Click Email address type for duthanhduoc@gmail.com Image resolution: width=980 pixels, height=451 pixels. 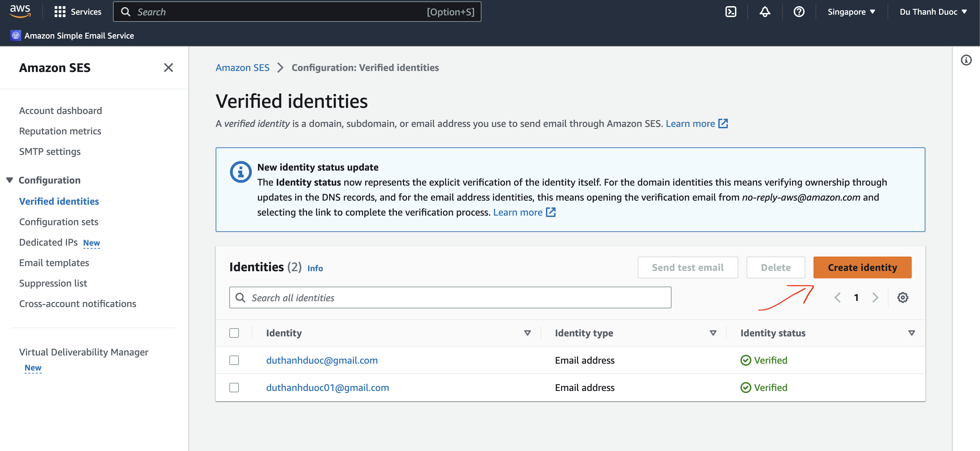point(585,360)
